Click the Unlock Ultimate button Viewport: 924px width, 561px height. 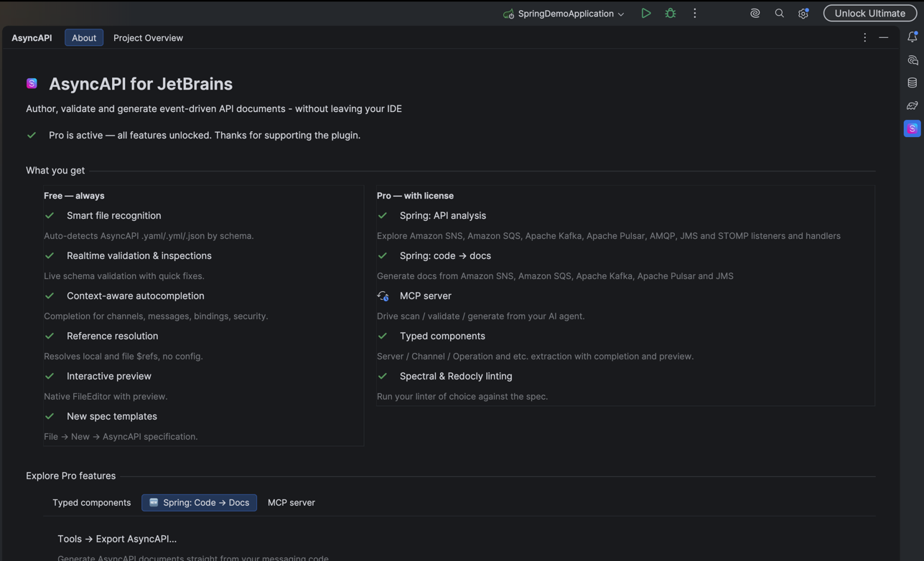869,13
